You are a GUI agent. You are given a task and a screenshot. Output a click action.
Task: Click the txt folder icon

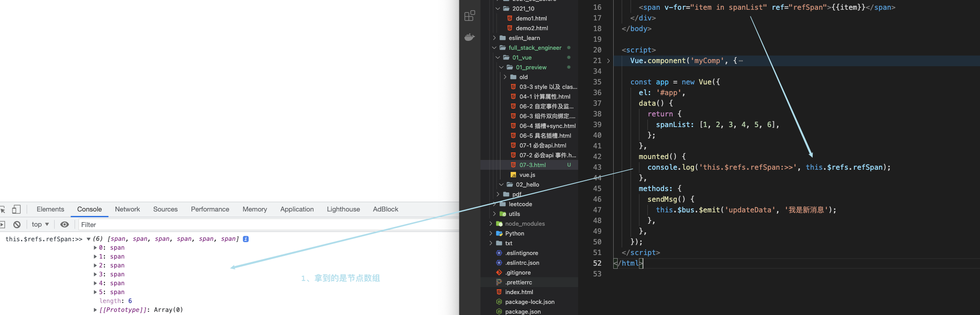[x=499, y=243]
